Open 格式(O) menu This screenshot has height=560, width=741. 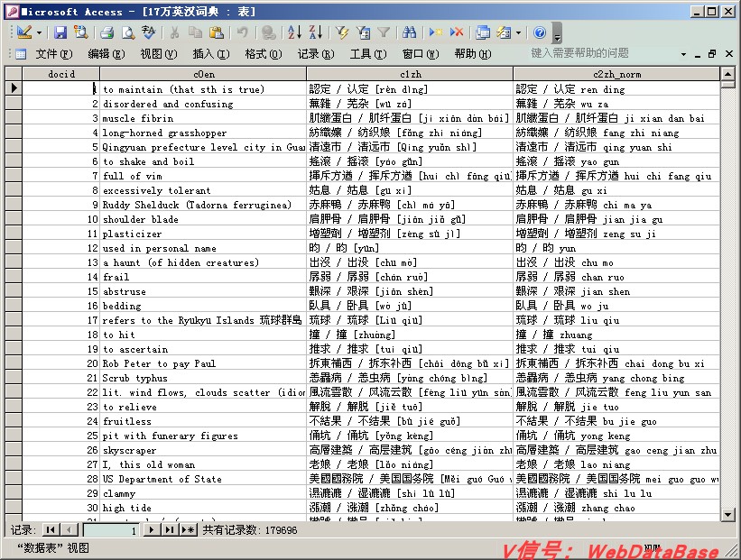pyautogui.click(x=264, y=54)
